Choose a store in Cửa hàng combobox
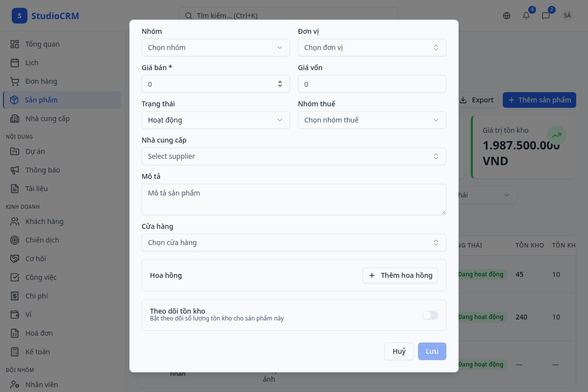 [294, 243]
